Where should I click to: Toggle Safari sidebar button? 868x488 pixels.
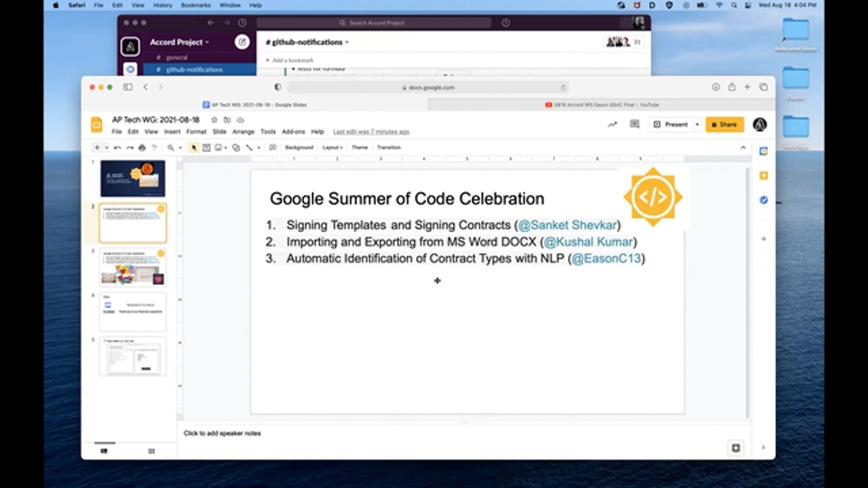(x=128, y=87)
